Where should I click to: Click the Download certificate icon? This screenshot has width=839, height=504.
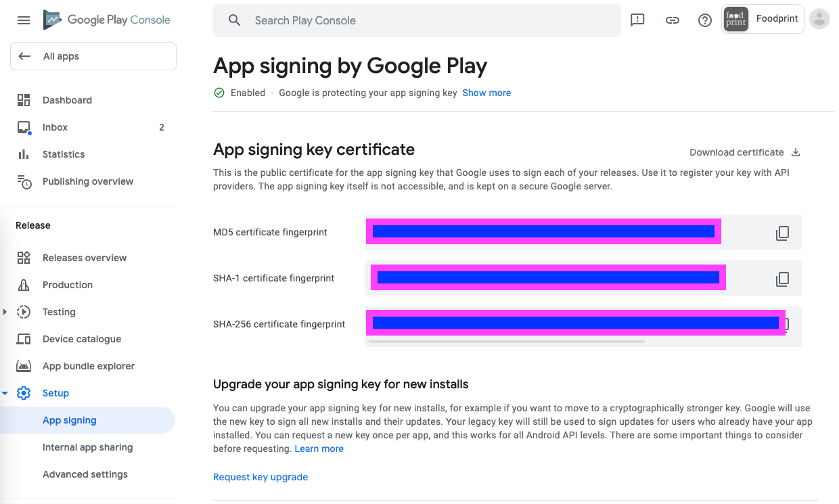[x=796, y=152]
